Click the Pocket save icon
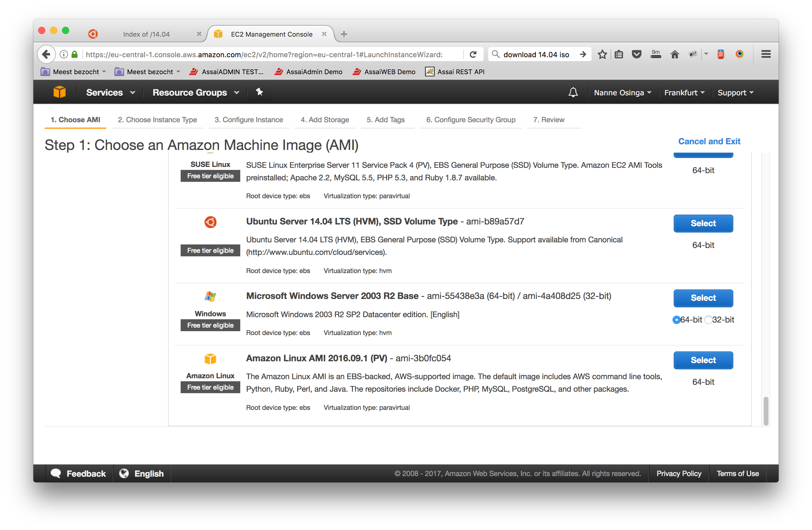 637,54
